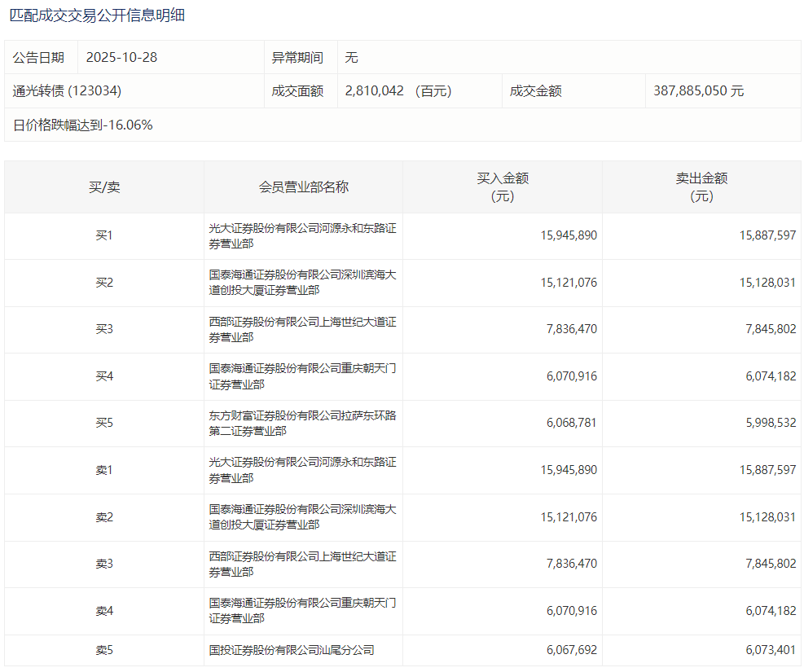Select the sell amount 6,073,401 in 卖5

767,650
